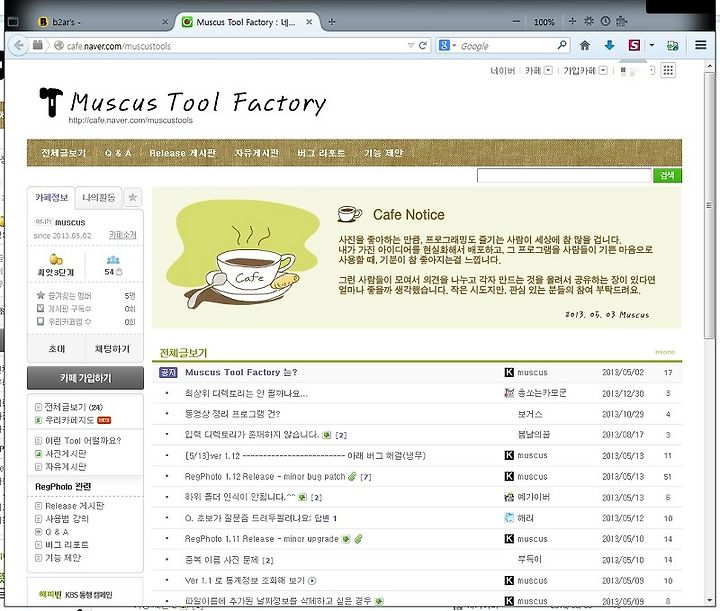Click the gear settings icon in tab bar
Viewport: 720px width, 611px height.
589,21
